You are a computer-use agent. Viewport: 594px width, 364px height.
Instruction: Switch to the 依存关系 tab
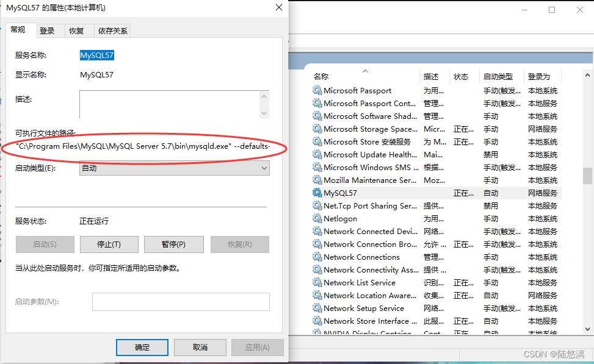(x=112, y=31)
